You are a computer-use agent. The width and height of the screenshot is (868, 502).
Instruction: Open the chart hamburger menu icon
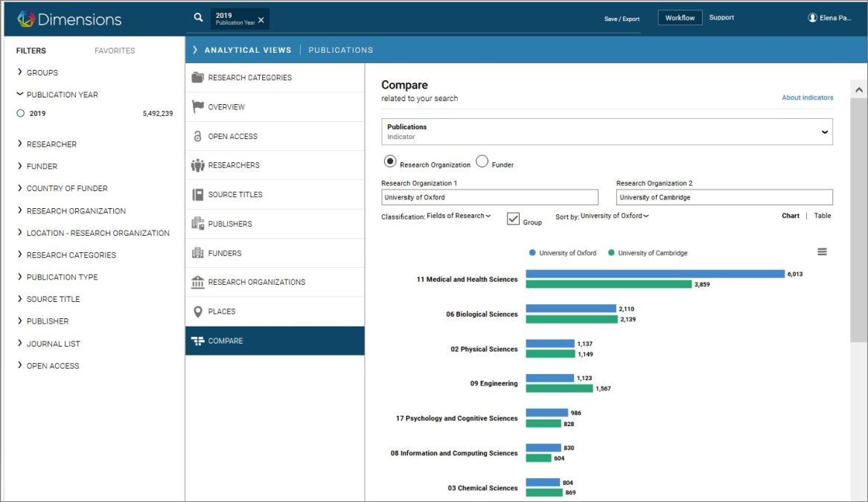click(822, 252)
